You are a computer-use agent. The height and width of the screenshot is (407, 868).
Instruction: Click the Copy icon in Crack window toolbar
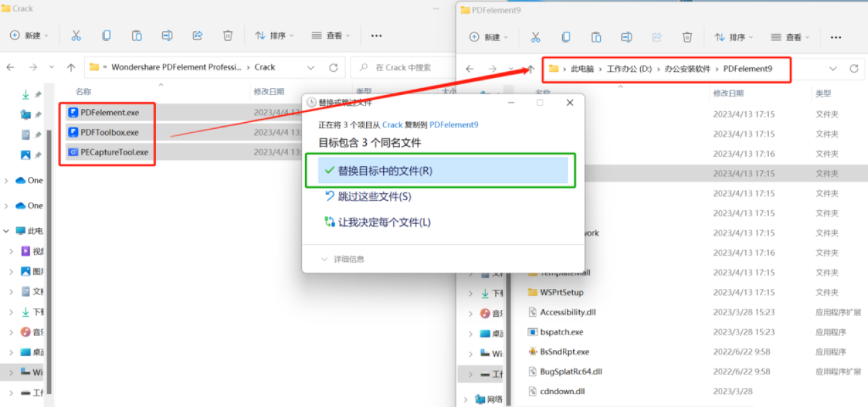pos(106,35)
